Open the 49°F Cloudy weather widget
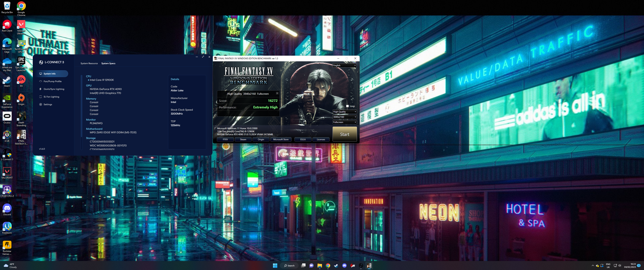The width and height of the screenshot is (644, 270). click(10, 265)
